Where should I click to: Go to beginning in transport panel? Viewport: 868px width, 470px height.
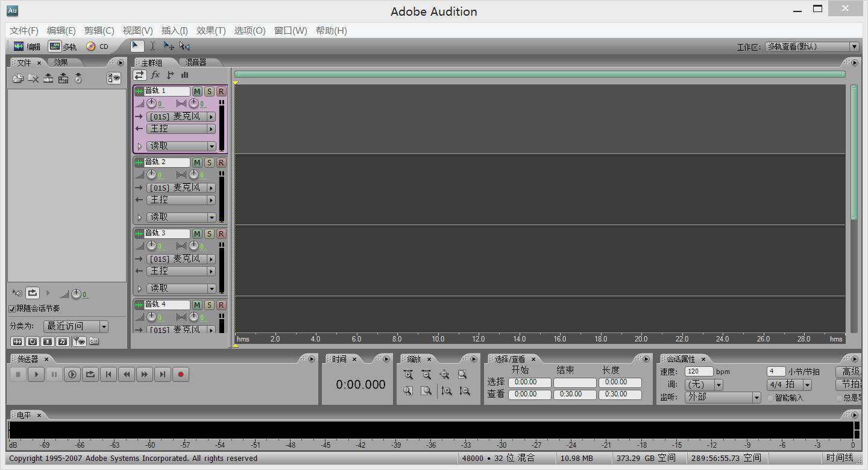pos(108,375)
